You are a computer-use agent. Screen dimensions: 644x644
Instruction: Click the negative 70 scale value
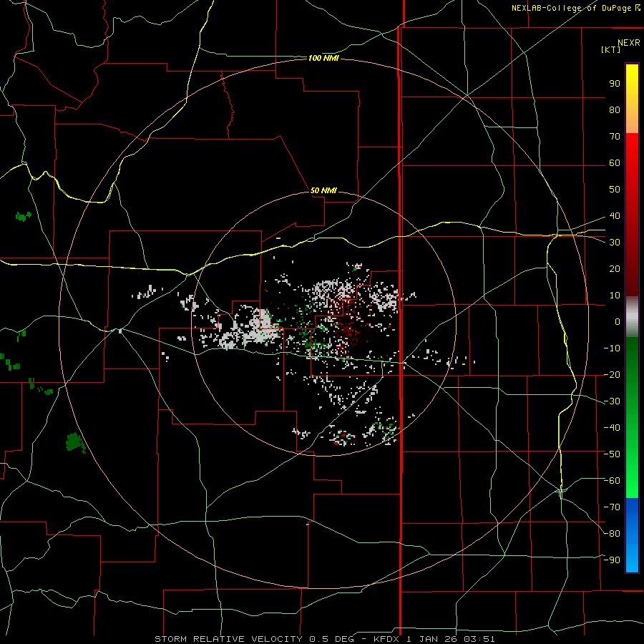(x=612, y=507)
